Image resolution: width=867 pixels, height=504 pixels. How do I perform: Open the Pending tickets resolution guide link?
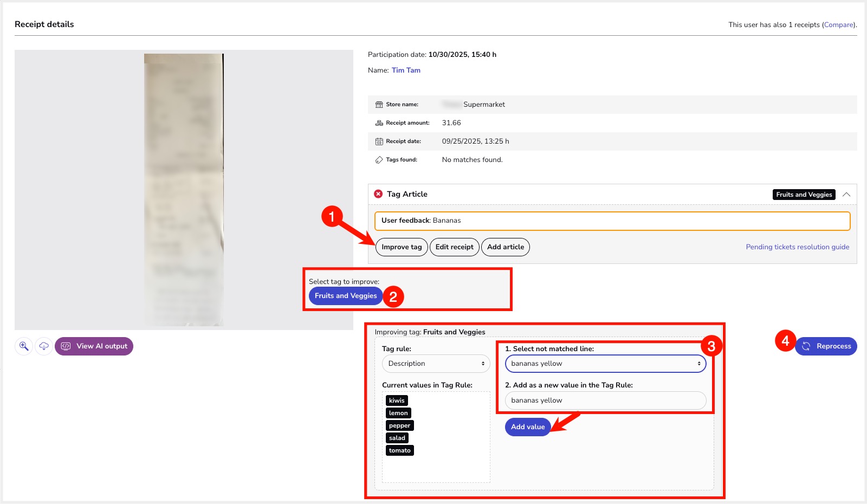pyautogui.click(x=797, y=247)
